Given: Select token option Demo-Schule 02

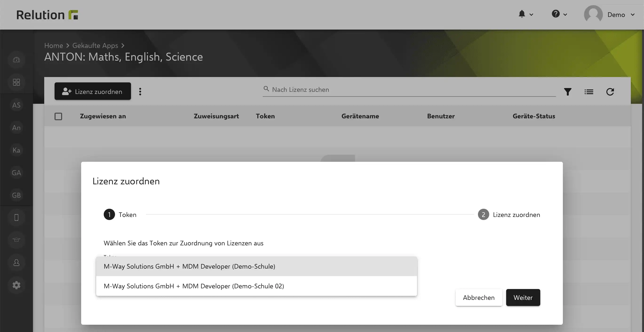Looking at the screenshot, I should [257, 286].
